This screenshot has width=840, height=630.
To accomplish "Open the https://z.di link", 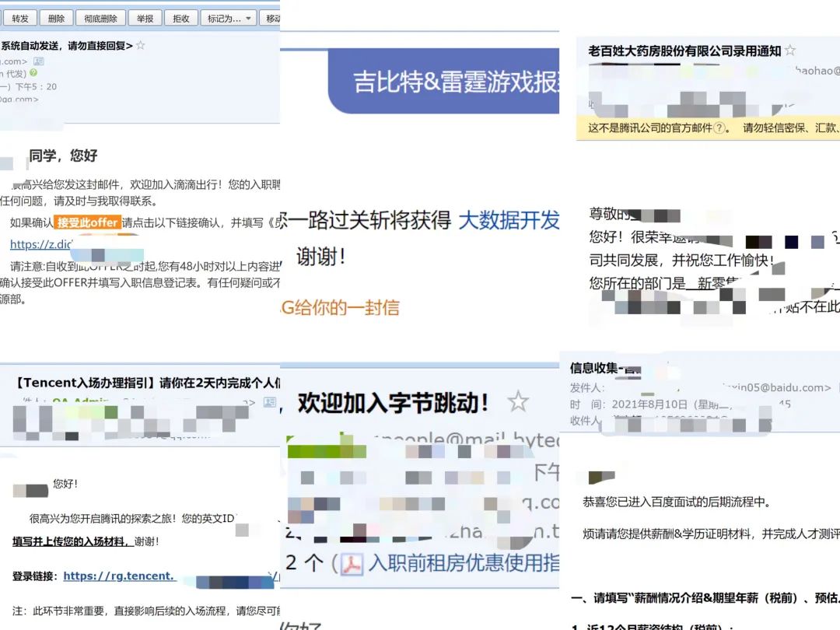I will pos(40,244).
